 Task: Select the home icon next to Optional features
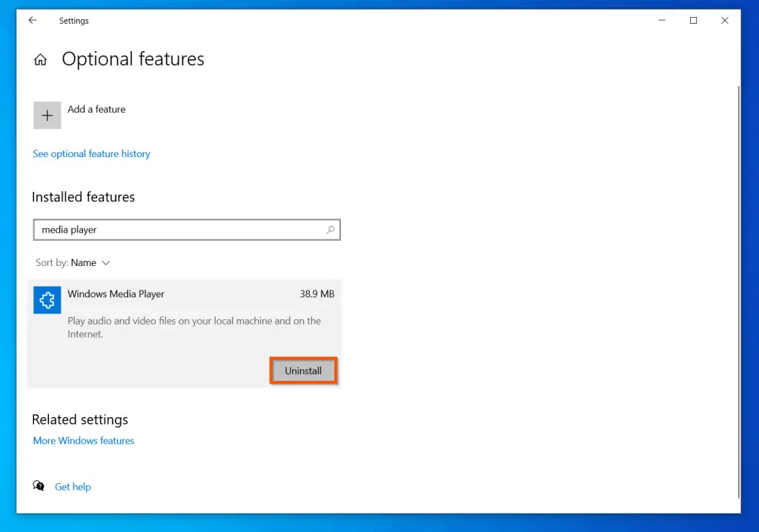pyautogui.click(x=40, y=59)
